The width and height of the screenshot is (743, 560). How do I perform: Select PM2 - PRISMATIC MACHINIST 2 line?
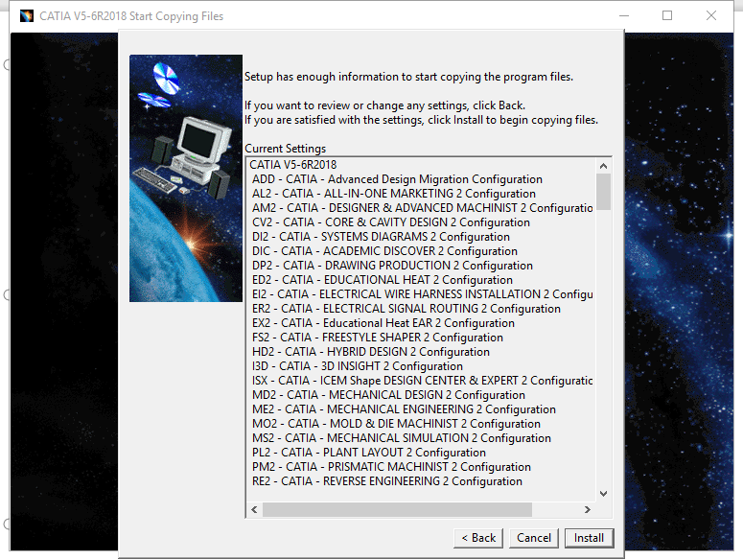point(391,467)
